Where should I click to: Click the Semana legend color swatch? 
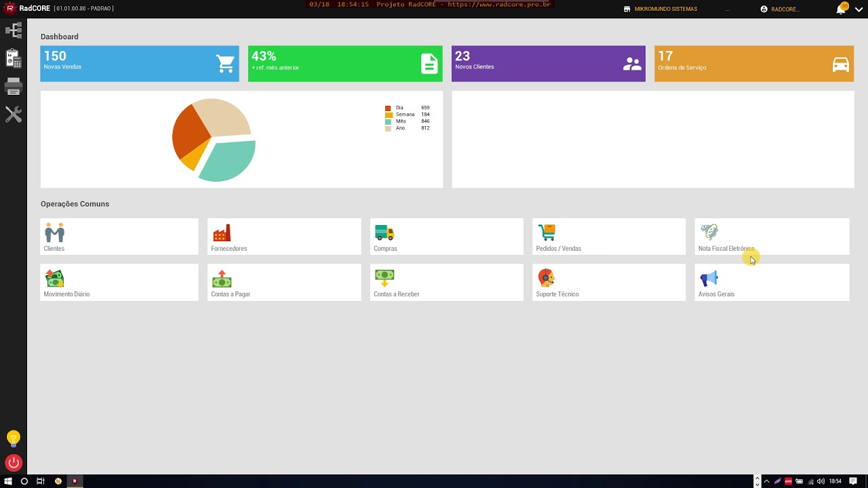(388, 115)
